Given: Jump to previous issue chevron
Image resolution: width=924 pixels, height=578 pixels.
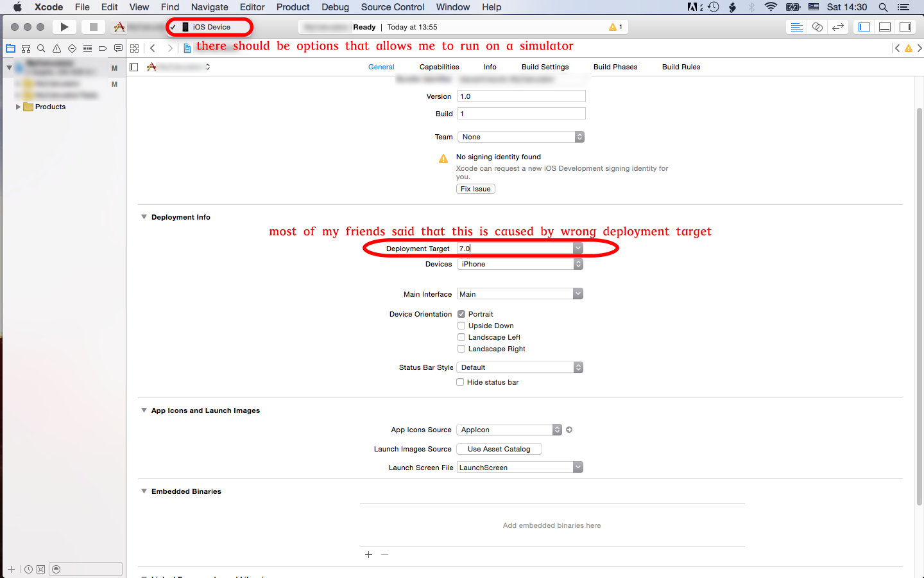Looking at the screenshot, I should pos(897,48).
